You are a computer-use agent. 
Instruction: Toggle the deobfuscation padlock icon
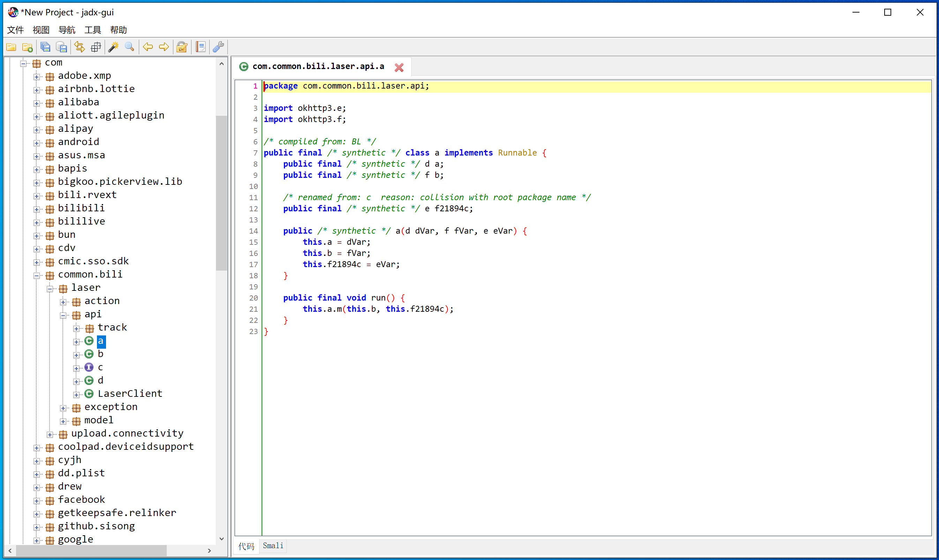[182, 47]
